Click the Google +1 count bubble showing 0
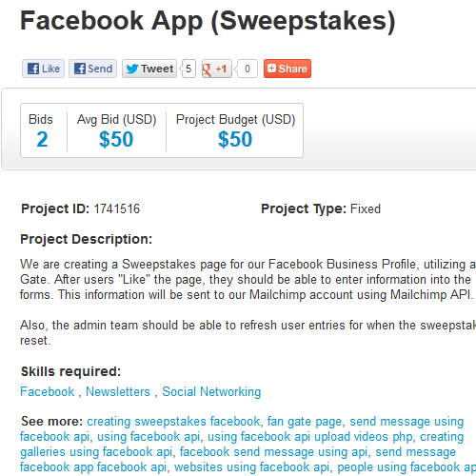 click(247, 69)
